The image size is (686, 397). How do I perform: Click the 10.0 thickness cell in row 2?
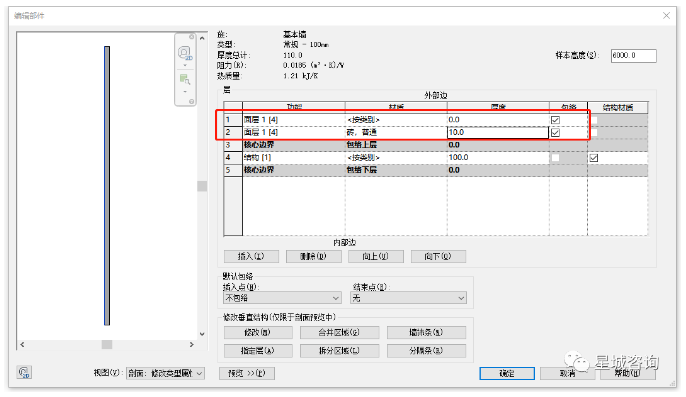click(498, 133)
